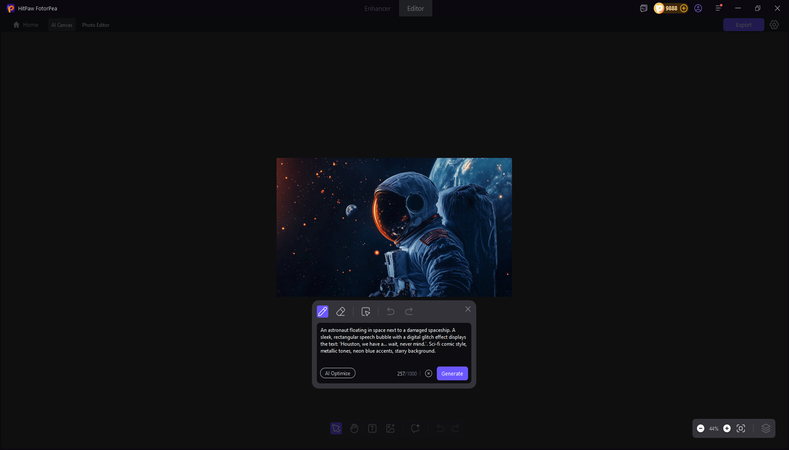Open the menu list with notification dot
The image size is (789, 450).
(719, 8)
